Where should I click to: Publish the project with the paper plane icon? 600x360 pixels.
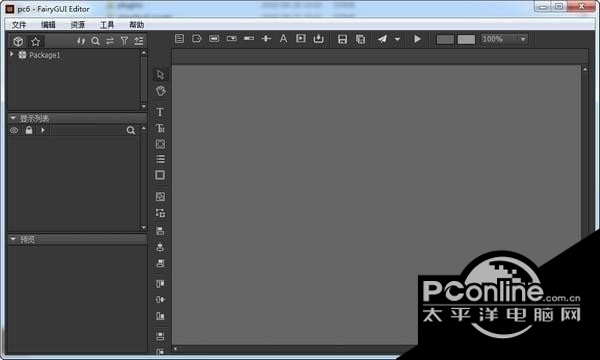382,39
